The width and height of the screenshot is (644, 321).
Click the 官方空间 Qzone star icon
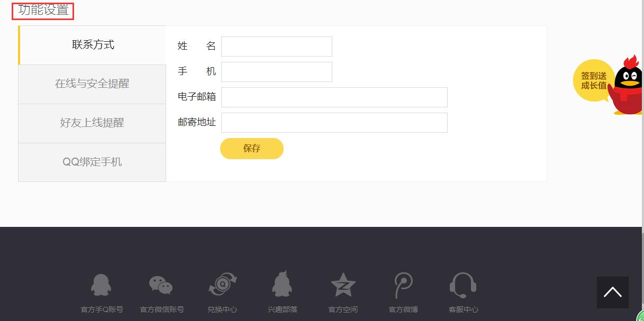(343, 285)
